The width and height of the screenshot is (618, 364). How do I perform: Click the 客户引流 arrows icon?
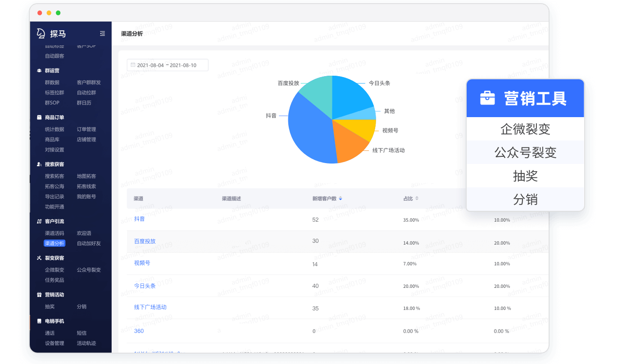click(39, 222)
